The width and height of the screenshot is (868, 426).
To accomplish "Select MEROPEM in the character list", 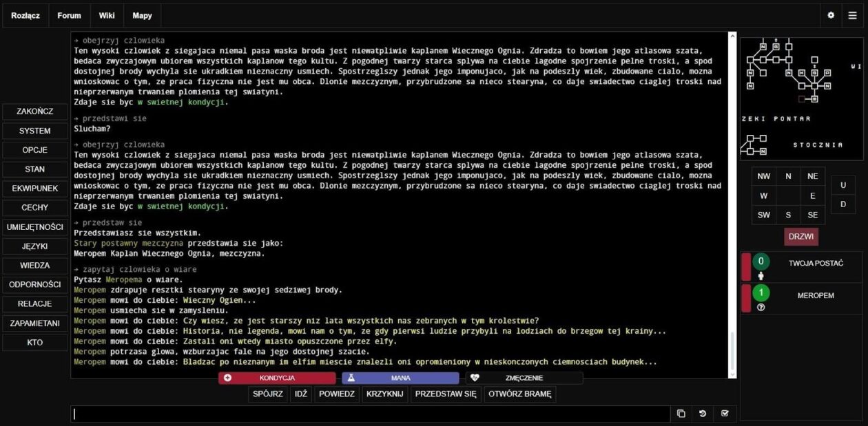I will pos(816,295).
